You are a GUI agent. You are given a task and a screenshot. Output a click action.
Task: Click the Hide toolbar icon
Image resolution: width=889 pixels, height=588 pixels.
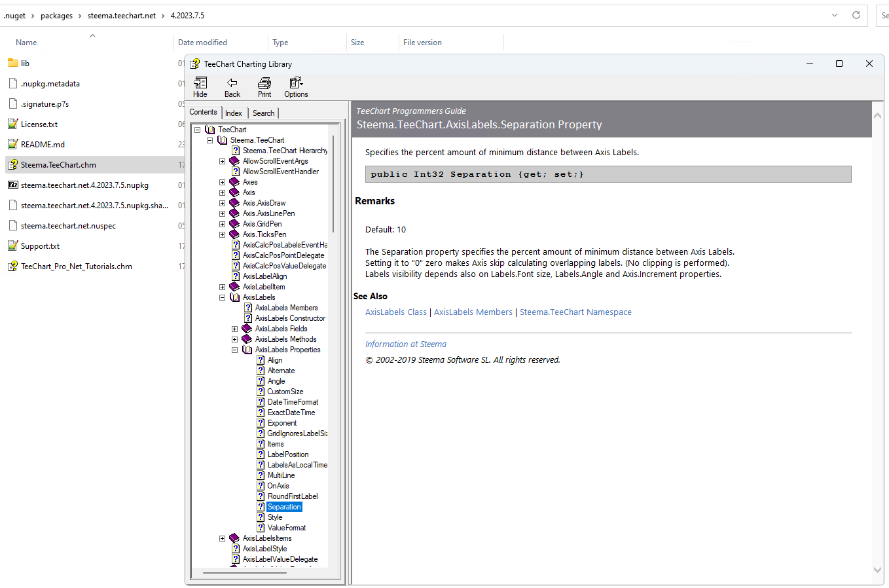pos(200,83)
